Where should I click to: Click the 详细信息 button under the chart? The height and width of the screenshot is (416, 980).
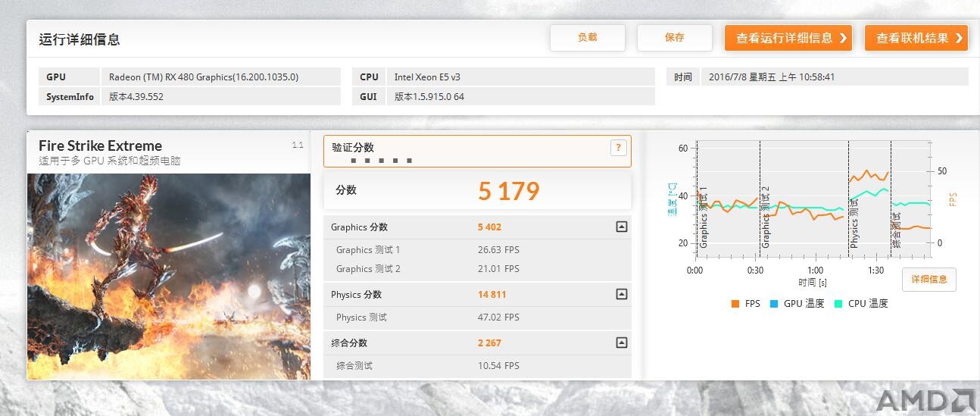pos(929,280)
